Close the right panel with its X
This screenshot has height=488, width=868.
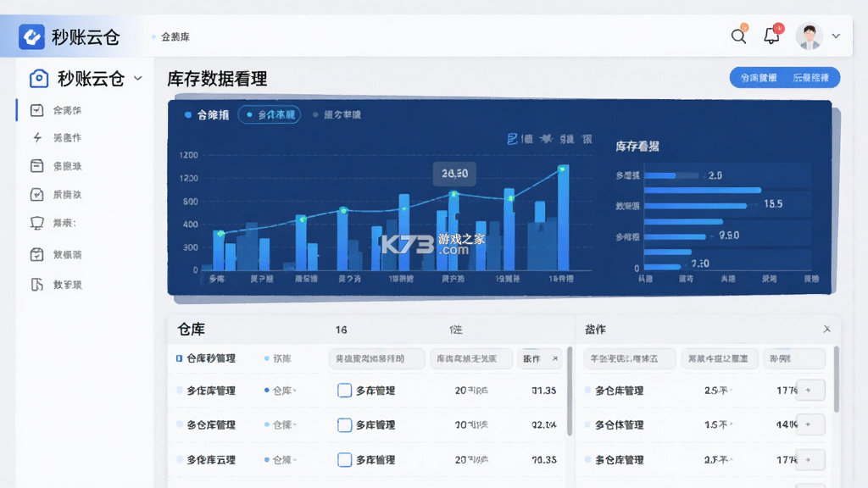826,329
